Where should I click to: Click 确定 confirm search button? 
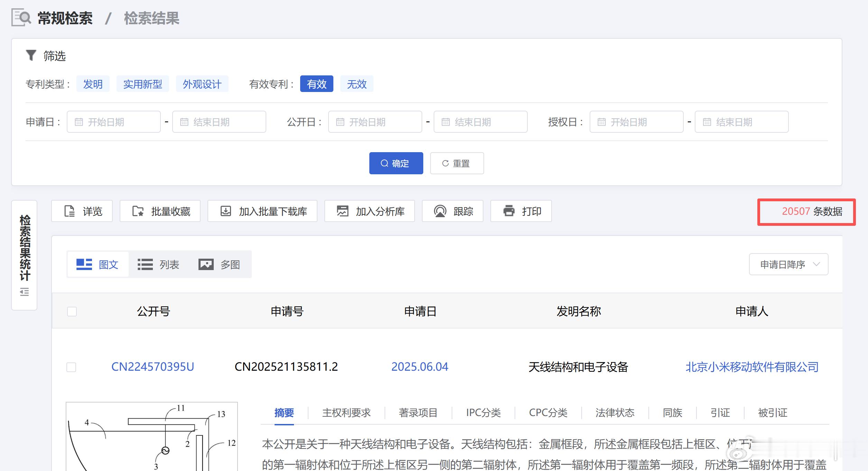tap(396, 163)
